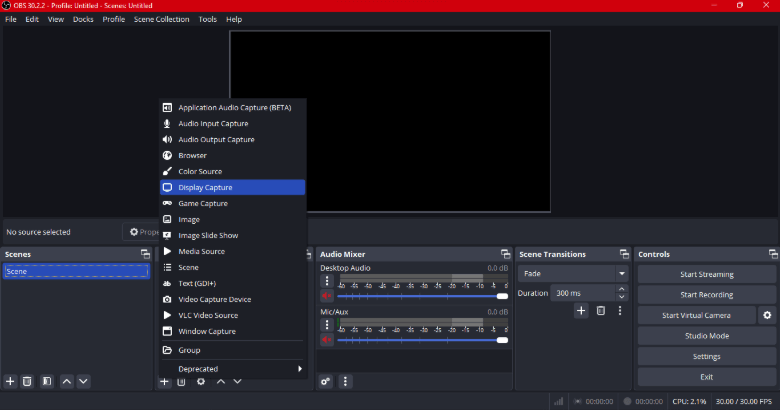Open the View menu
Image resolution: width=780 pixels, height=410 pixels.
click(x=56, y=19)
